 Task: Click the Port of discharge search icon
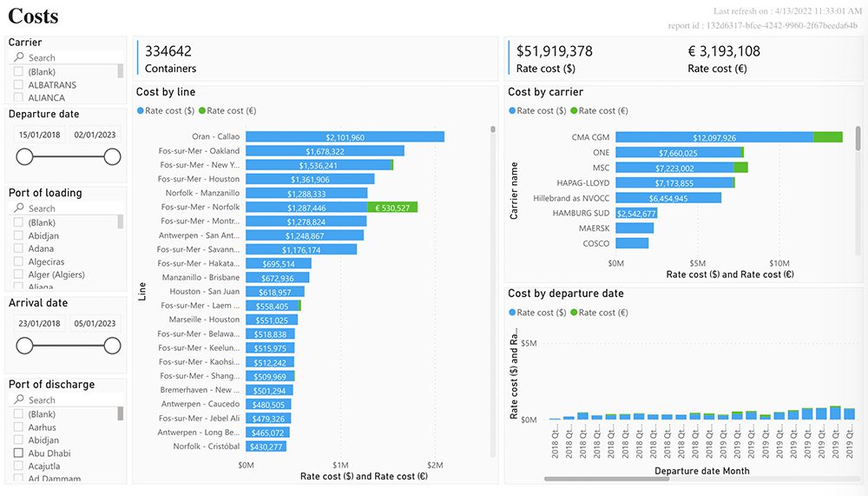pyautogui.click(x=19, y=399)
